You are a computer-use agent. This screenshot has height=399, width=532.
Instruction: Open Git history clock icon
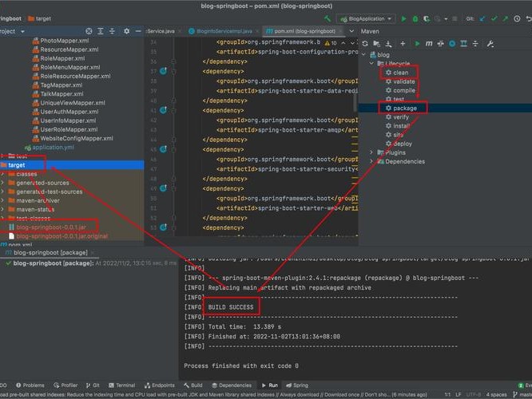pyautogui.click(x=517, y=19)
